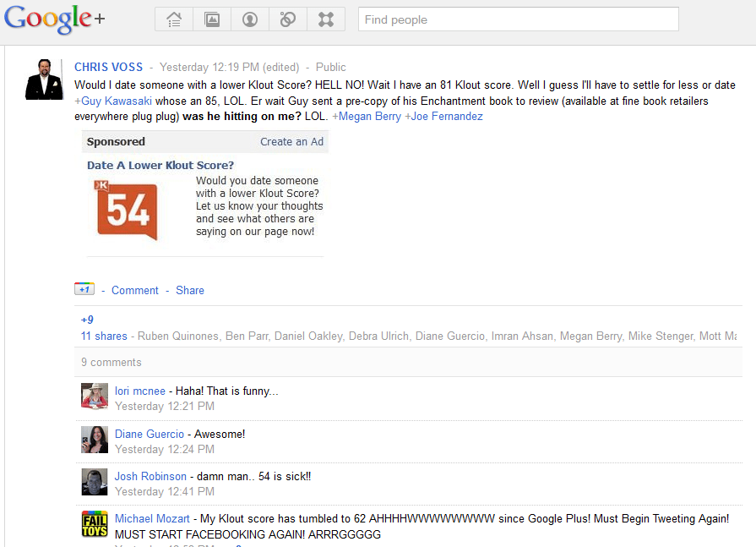Screen dimensions: 756x547
Task: Click the Share link under post
Action: click(190, 290)
